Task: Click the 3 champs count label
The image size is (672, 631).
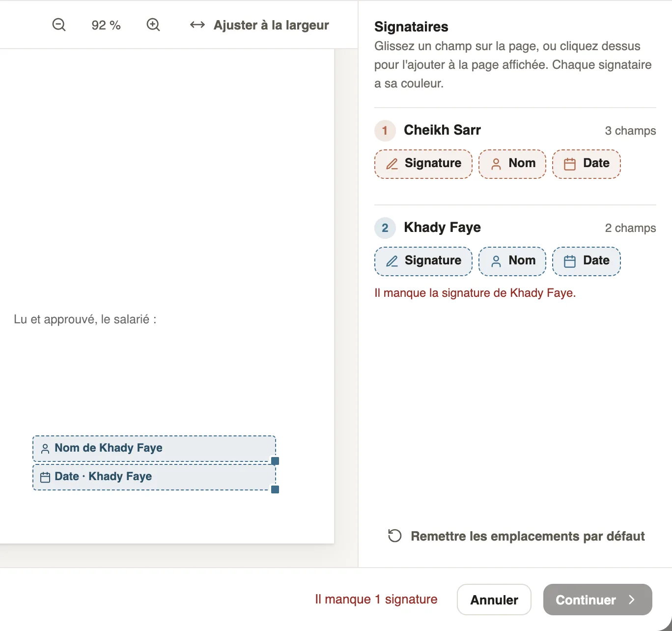Action: tap(630, 131)
